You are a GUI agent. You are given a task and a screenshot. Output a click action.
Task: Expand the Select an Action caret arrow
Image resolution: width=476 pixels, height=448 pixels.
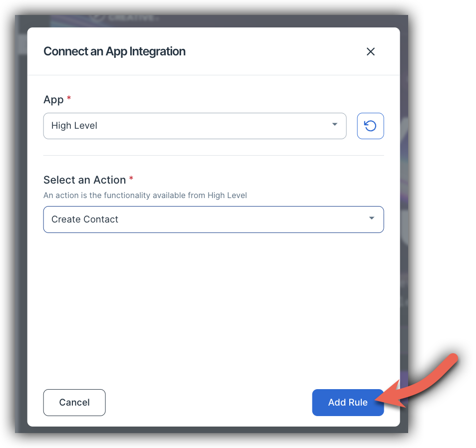[x=372, y=218]
